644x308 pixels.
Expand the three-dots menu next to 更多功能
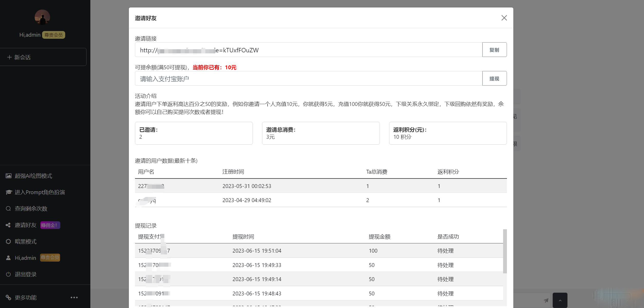[74, 297]
